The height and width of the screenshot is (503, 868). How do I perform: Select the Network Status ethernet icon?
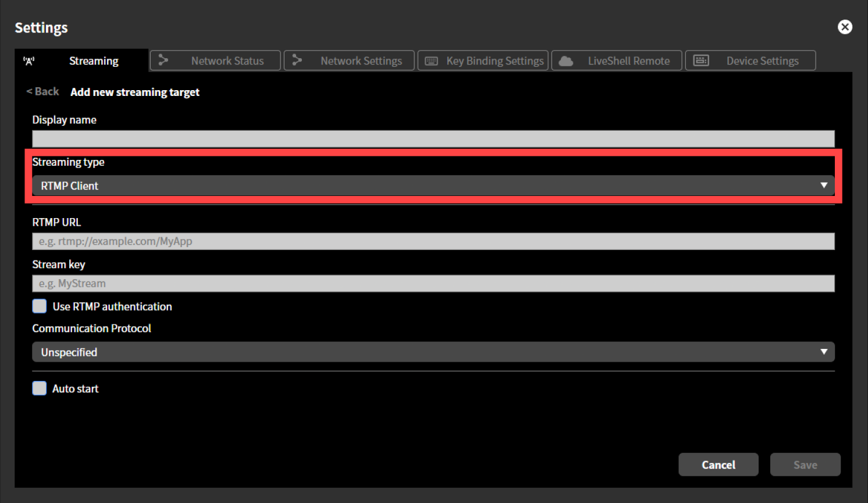163,60
